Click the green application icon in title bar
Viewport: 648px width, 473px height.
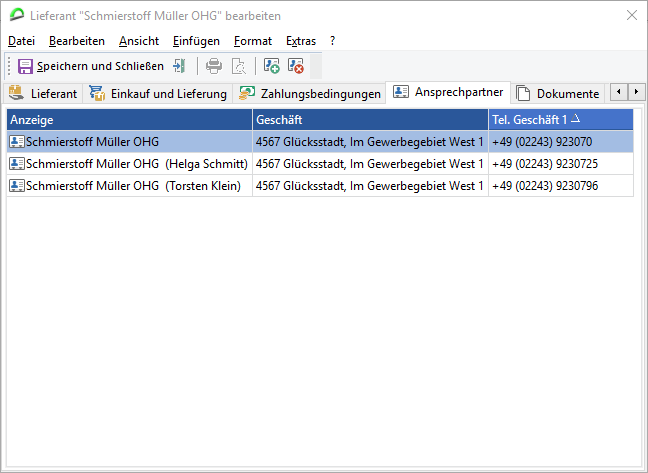17,15
